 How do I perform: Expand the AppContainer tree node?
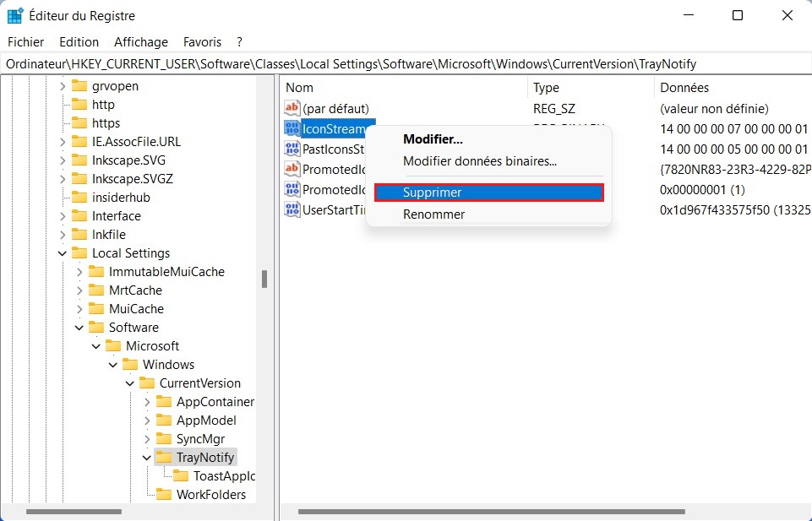pos(147,402)
